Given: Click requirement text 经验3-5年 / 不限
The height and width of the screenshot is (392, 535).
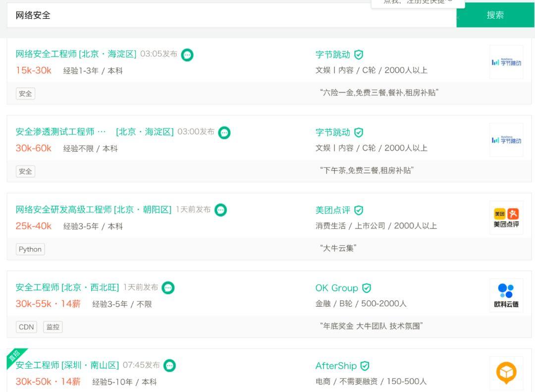Looking at the screenshot, I should (x=122, y=305).
